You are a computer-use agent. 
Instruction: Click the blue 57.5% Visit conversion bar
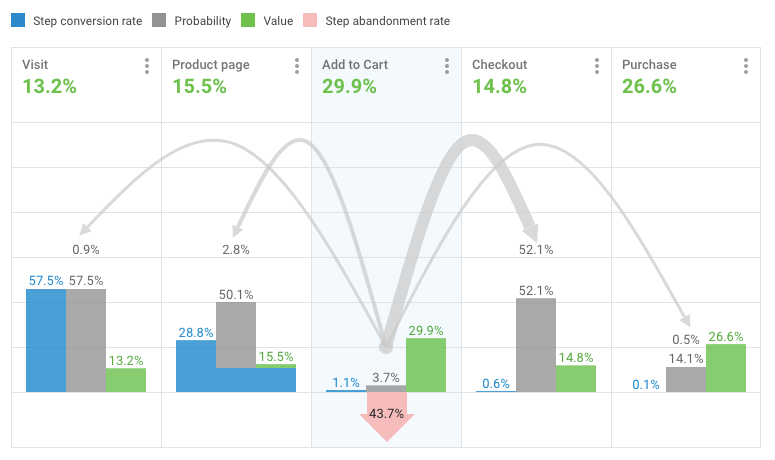tap(46, 340)
